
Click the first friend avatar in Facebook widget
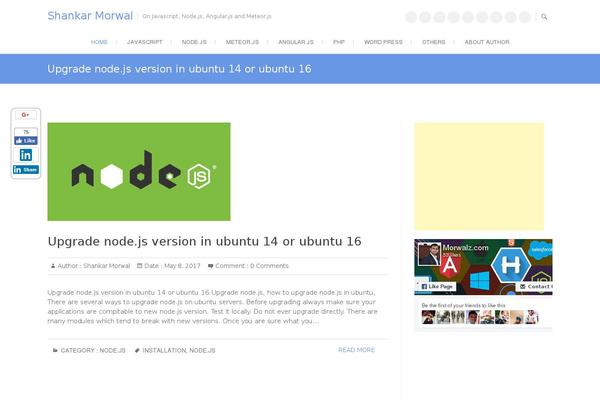(x=429, y=317)
